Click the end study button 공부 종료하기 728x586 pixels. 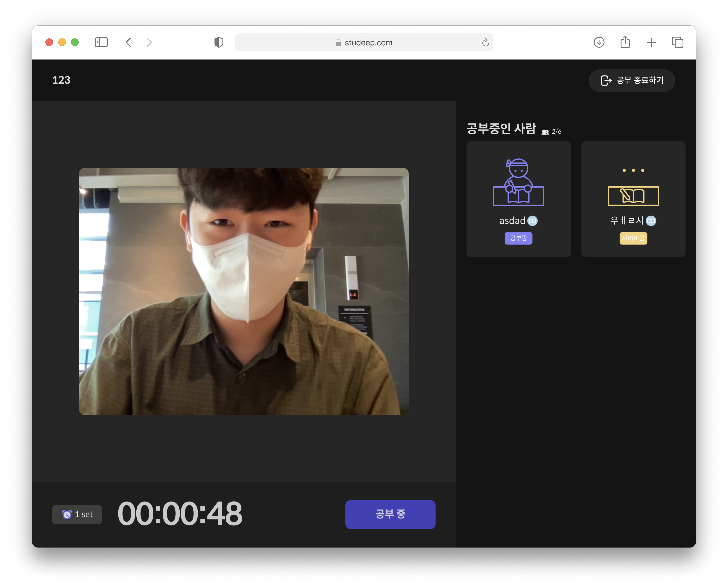pyautogui.click(x=631, y=80)
